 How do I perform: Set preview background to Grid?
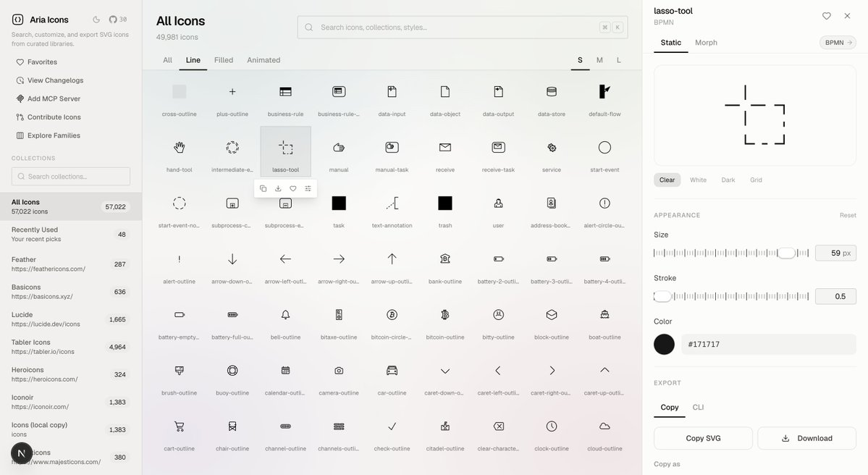point(756,180)
